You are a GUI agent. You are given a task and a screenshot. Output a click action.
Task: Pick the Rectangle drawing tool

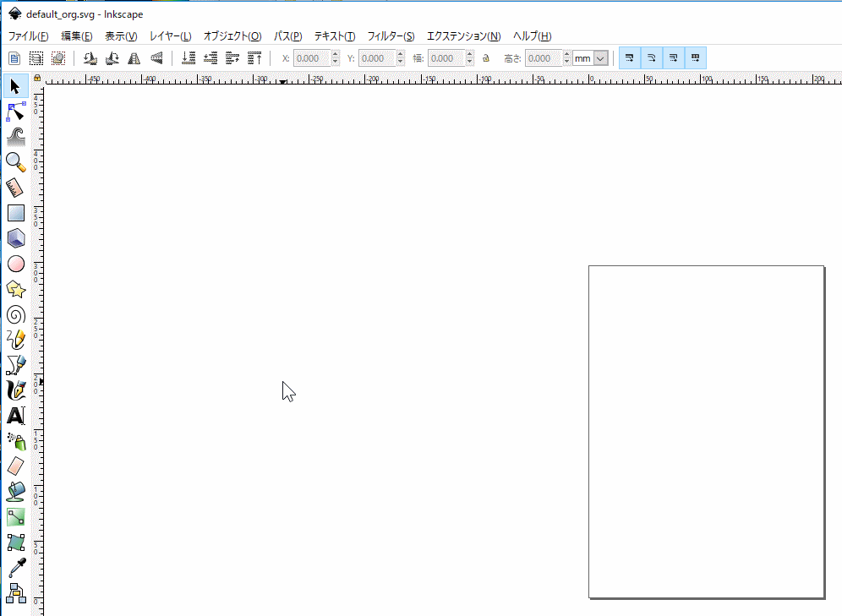[x=16, y=213]
